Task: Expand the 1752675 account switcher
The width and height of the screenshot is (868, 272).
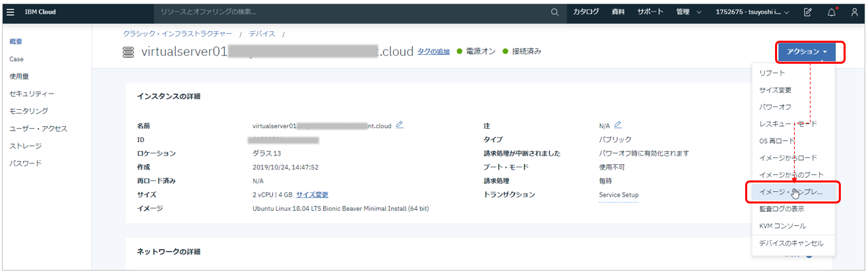Action: 752,12
